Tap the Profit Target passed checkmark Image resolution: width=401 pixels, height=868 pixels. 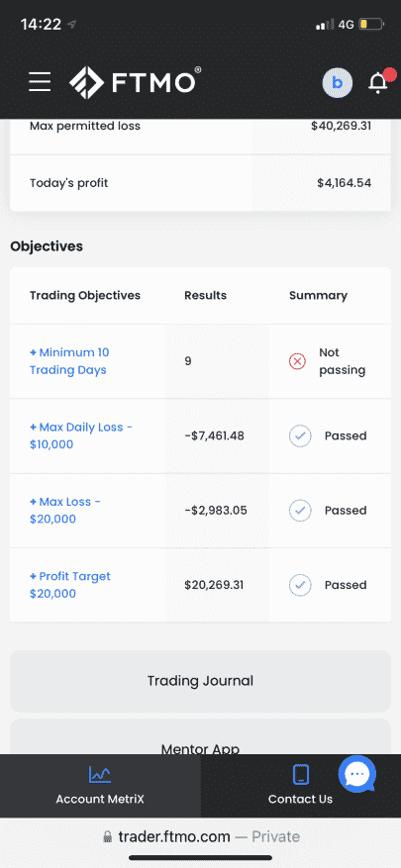tap(300, 585)
